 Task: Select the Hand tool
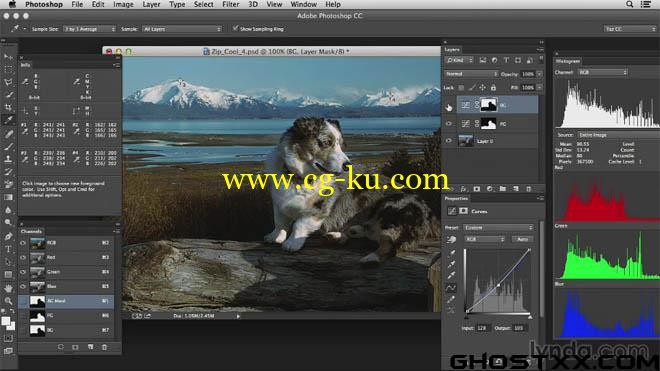[8, 288]
